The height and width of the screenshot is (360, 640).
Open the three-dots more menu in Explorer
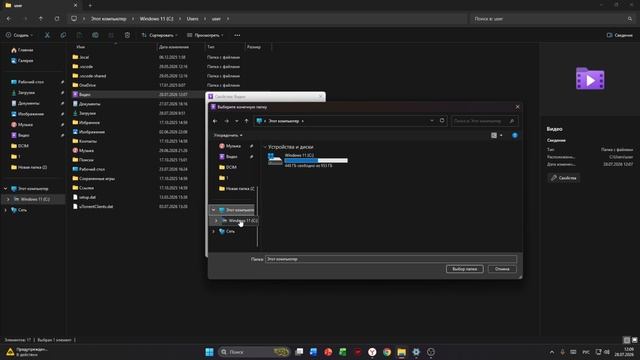coord(237,36)
